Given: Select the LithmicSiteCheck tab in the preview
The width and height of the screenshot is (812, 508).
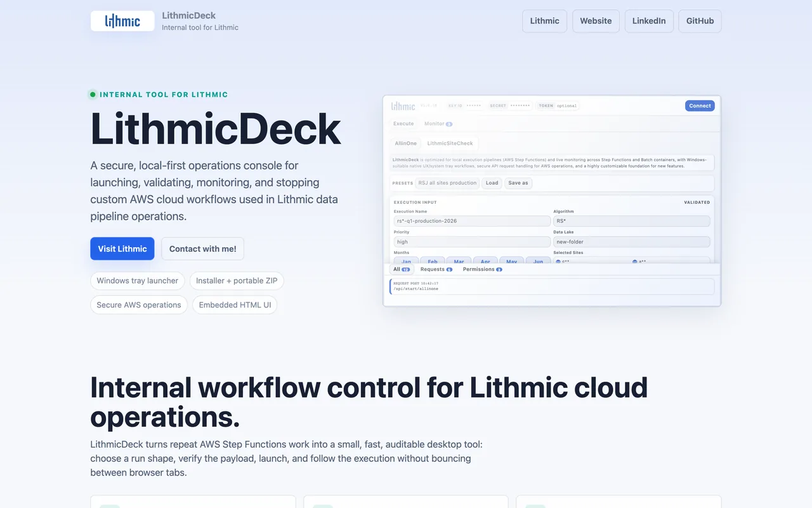Looking at the screenshot, I should (x=450, y=144).
